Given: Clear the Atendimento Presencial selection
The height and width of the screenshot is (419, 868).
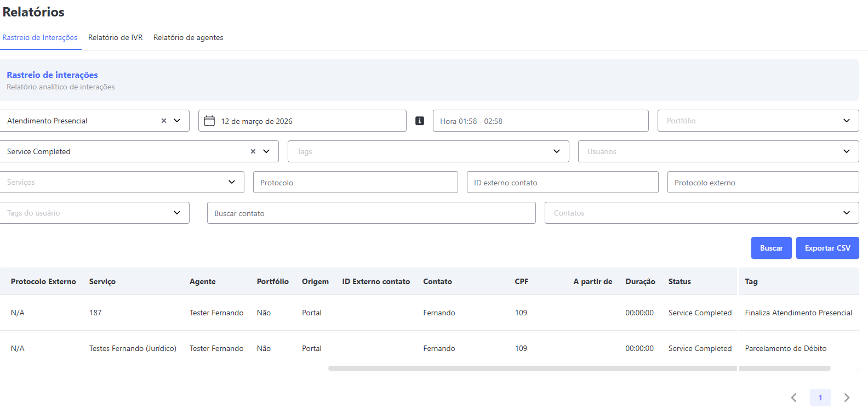Looking at the screenshot, I should click(163, 121).
